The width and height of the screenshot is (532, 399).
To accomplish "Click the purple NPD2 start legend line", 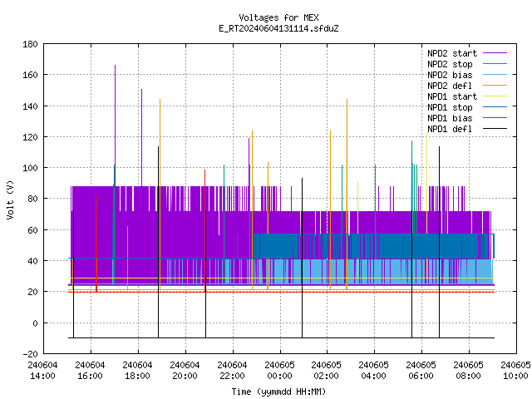I will (495, 53).
